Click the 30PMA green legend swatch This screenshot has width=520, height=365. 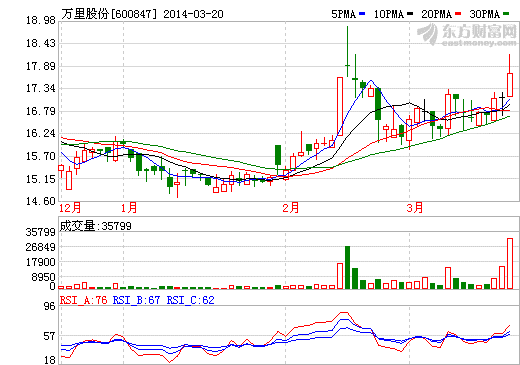click(506, 14)
